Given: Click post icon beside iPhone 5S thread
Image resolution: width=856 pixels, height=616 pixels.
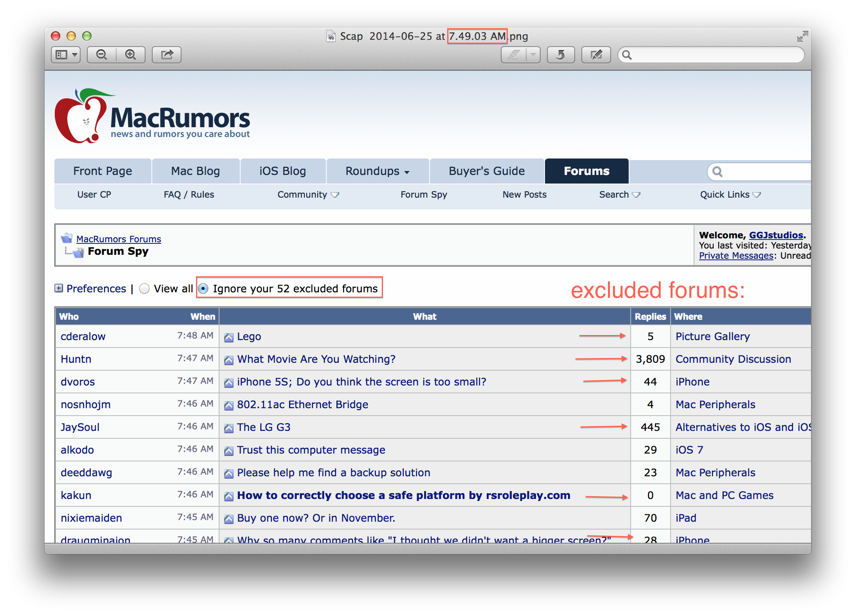Looking at the screenshot, I should (229, 383).
